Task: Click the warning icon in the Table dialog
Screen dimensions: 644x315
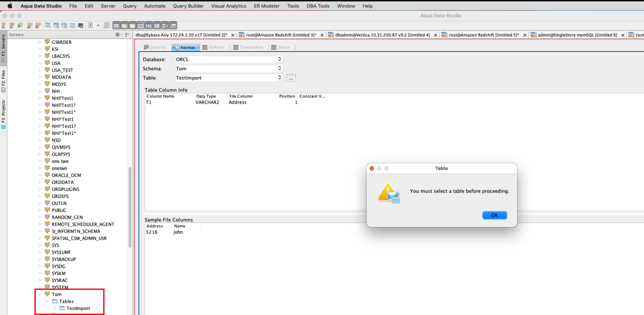Action: (x=388, y=192)
